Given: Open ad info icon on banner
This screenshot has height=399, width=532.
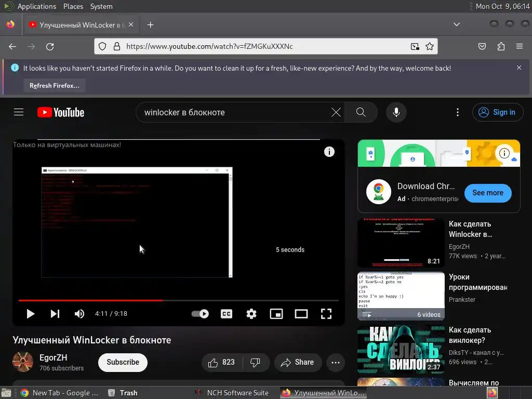Looking at the screenshot, I should pos(504,153).
